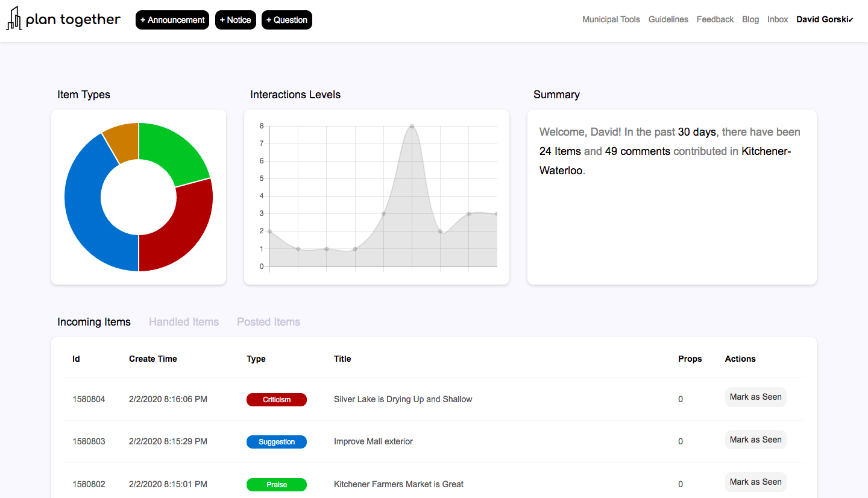The height and width of the screenshot is (498, 868).
Task: Open the Feedback link
Action: 715,19
